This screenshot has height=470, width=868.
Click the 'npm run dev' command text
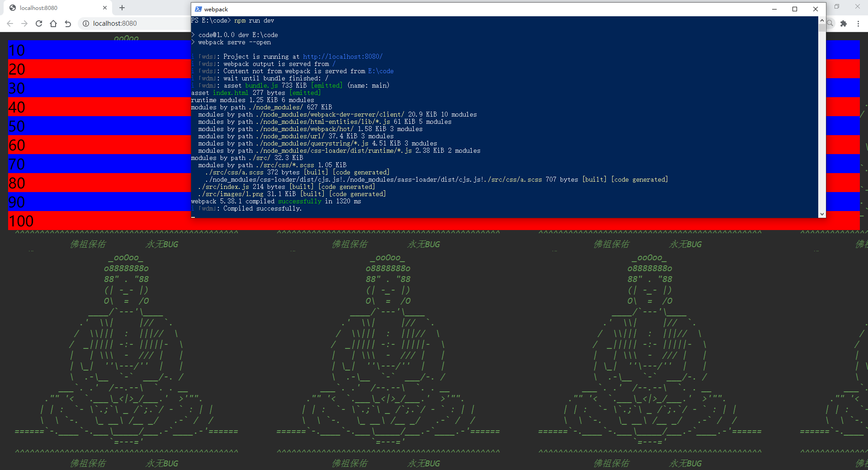point(254,20)
